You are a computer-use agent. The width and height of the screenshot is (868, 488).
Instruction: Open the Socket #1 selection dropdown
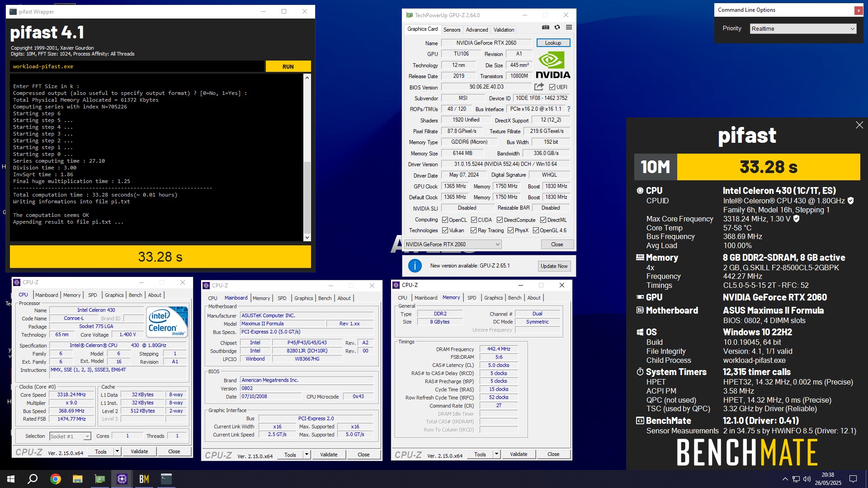[71, 436]
